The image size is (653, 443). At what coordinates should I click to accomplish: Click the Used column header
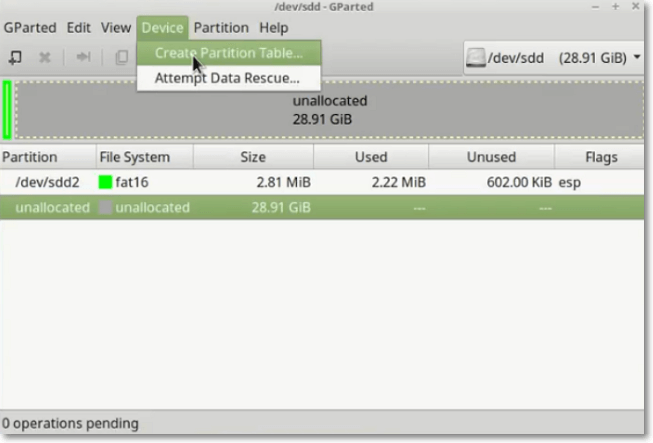[371, 157]
